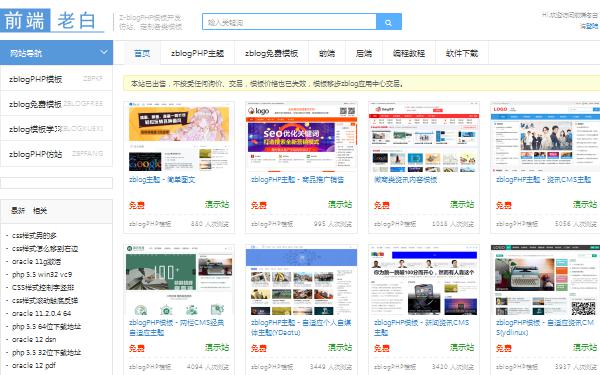Switch to the 最新 sidebar tab
This screenshot has width=600, height=375.
click(x=18, y=210)
